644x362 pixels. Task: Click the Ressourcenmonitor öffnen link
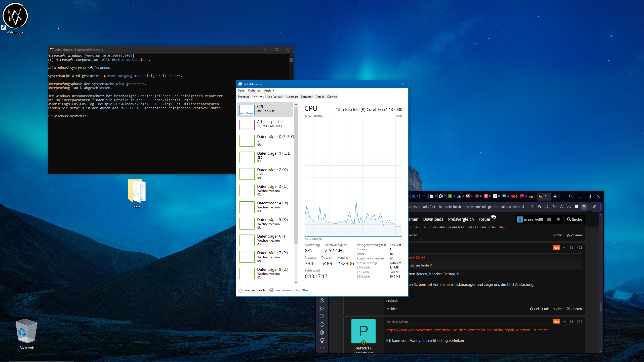pyautogui.click(x=292, y=290)
